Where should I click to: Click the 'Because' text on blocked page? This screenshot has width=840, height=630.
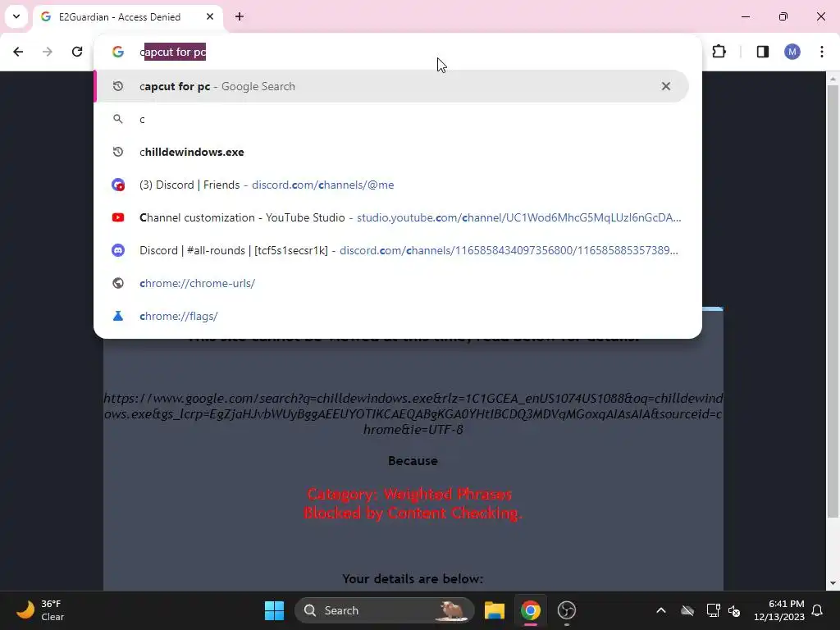413,461
